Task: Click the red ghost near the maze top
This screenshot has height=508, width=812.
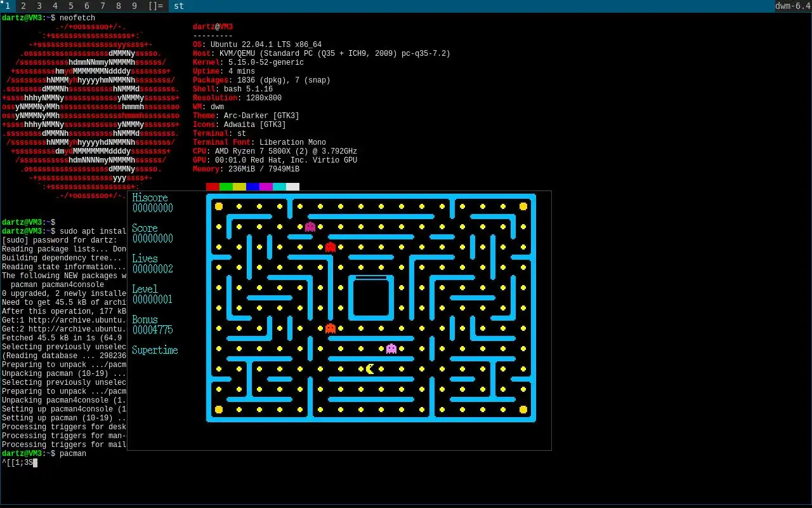Action: pyautogui.click(x=331, y=247)
